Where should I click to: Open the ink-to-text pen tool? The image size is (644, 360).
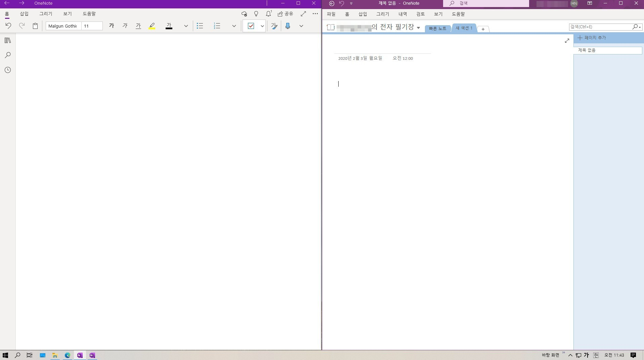pos(274,26)
